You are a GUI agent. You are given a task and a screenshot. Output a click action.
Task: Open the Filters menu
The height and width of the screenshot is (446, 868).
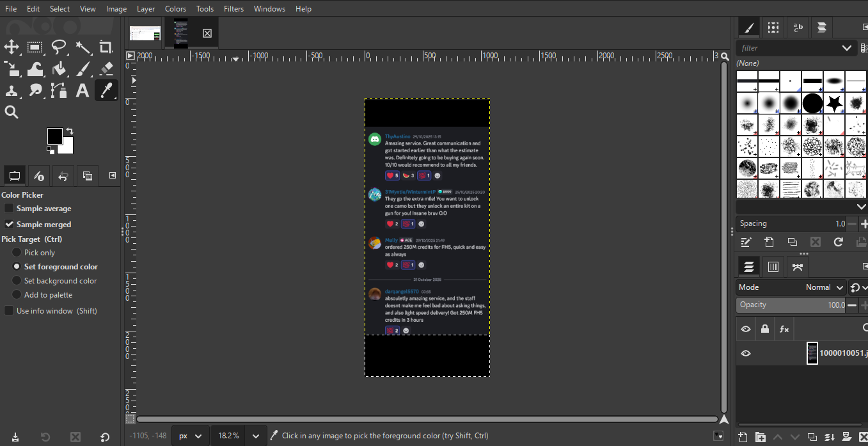coord(233,8)
